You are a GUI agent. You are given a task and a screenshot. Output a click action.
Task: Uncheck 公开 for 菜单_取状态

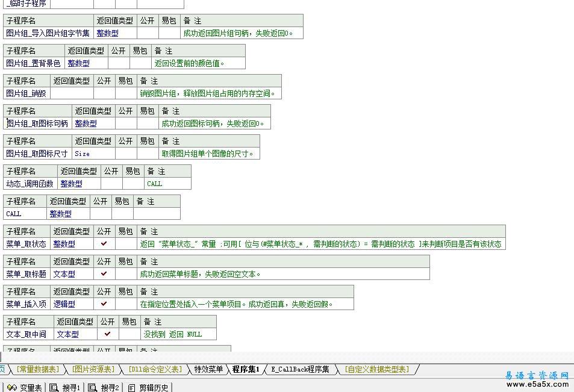click(104, 244)
